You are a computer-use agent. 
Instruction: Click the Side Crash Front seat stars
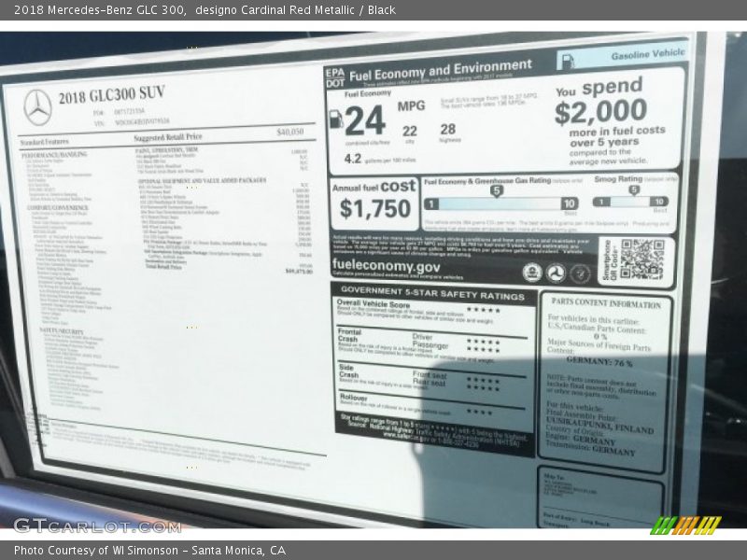(x=483, y=381)
